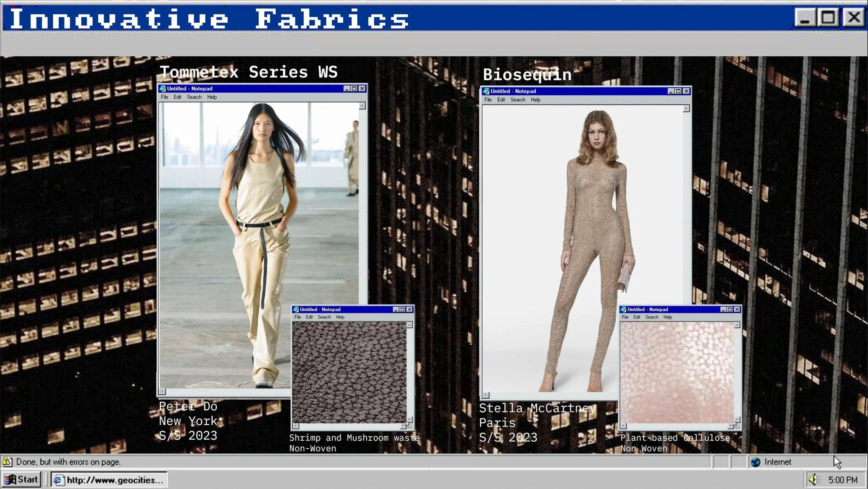Image resolution: width=868 pixels, height=489 pixels.
Task: Click the clock showing 5:00 PM
Action: click(843, 480)
